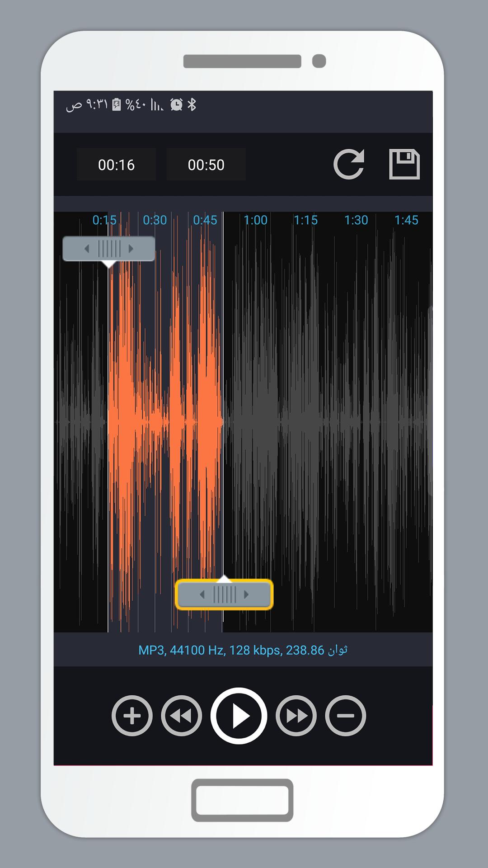
Task: Nudge end marker right with its arrow
Action: click(246, 594)
